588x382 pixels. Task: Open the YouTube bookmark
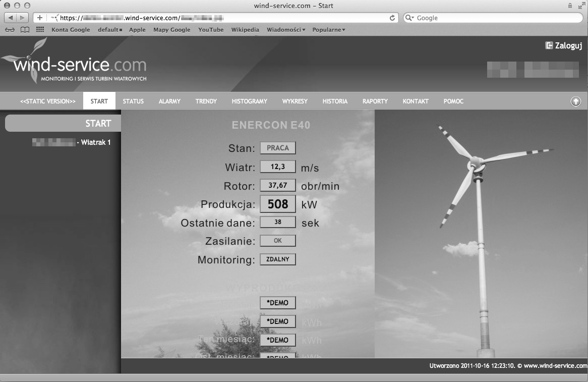point(211,30)
